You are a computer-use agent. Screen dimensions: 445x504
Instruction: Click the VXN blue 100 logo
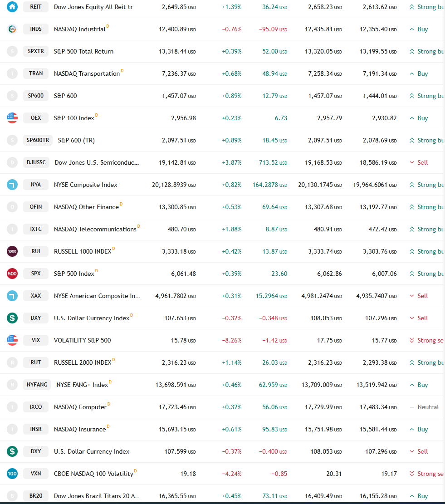12,474
